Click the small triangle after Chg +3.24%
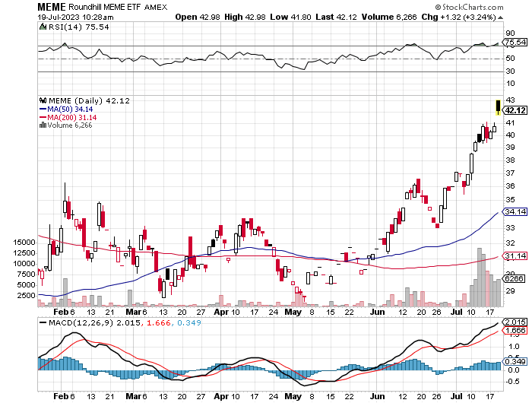 pyautogui.click(x=500, y=17)
